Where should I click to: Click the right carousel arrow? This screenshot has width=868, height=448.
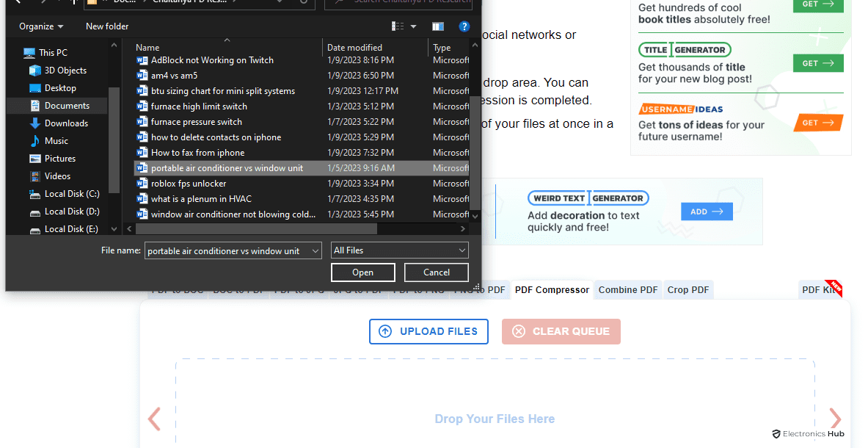point(835,419)
